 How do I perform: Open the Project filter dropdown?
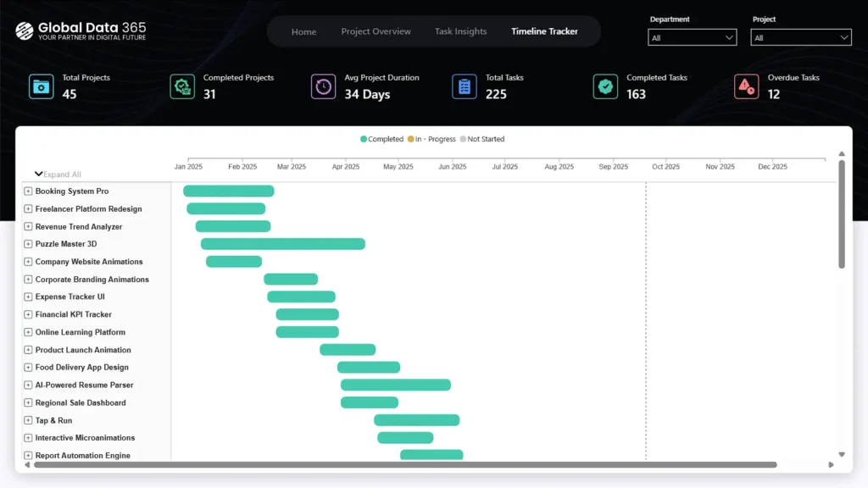point(800,37)
